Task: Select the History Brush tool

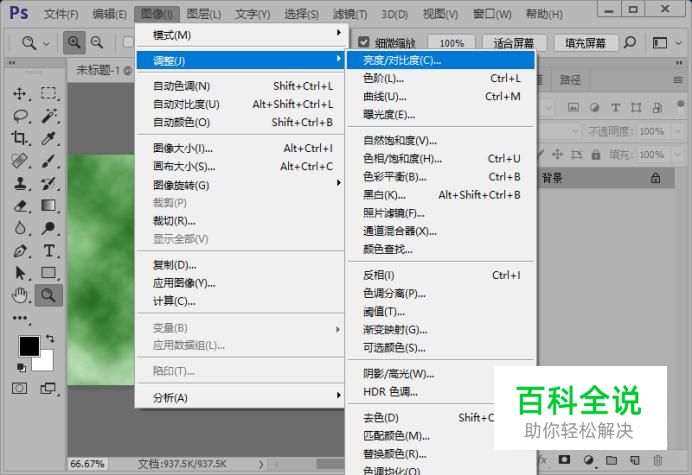Action: pyautogui.click(x=49, y=183)
